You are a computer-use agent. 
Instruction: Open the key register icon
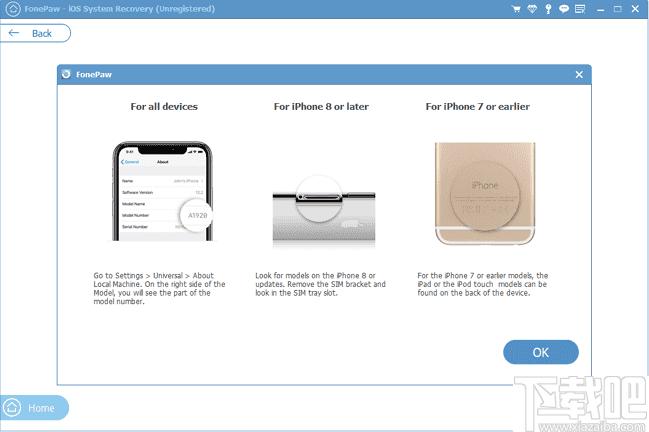point(548,9)
